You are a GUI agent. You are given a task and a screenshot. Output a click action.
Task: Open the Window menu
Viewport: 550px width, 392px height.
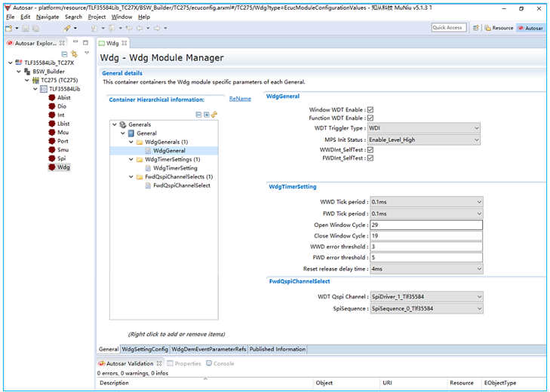click(121, 17)
